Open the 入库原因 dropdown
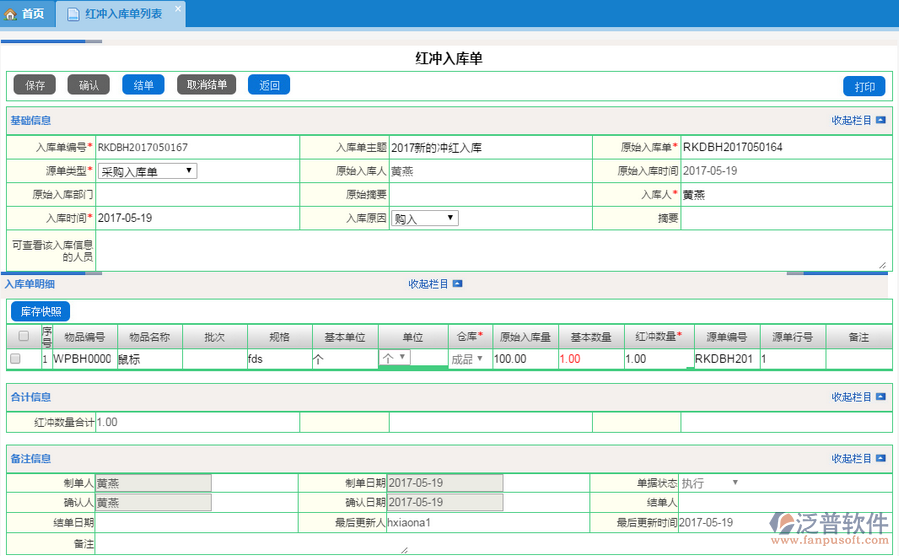 424,218
